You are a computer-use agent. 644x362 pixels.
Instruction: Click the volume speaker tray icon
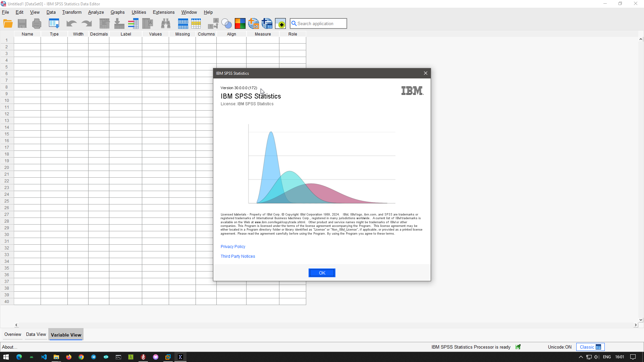pos(597,357)
